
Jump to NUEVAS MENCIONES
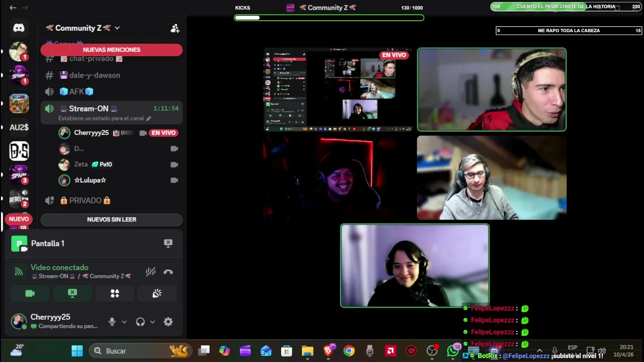(111, 50)
